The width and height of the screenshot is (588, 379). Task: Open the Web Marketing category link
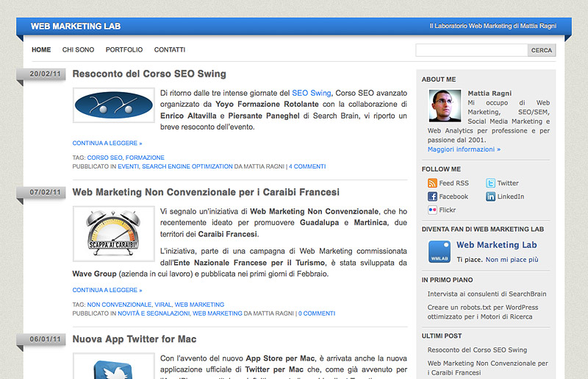(x=218, y=314)
